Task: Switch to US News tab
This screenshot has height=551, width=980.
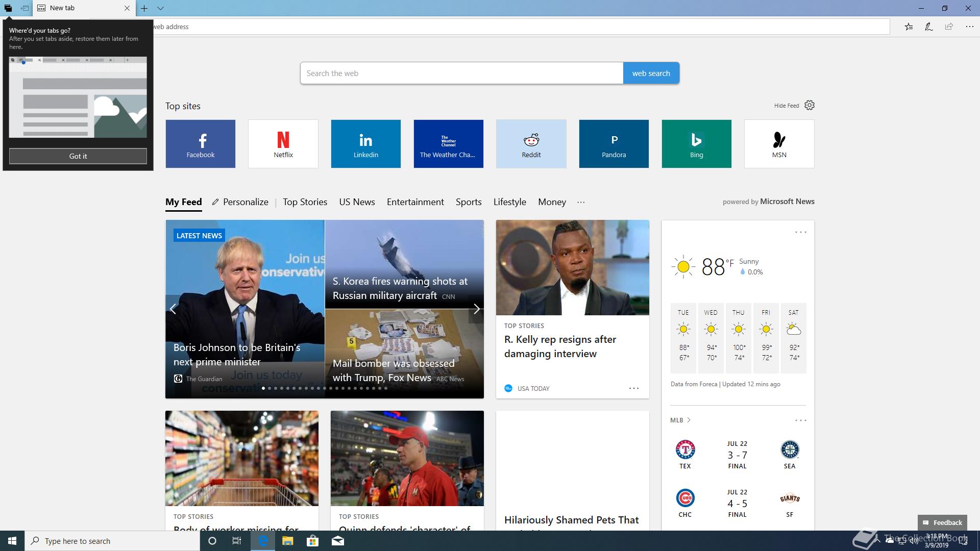Action: pyautogui.click(x=357, y=202)
